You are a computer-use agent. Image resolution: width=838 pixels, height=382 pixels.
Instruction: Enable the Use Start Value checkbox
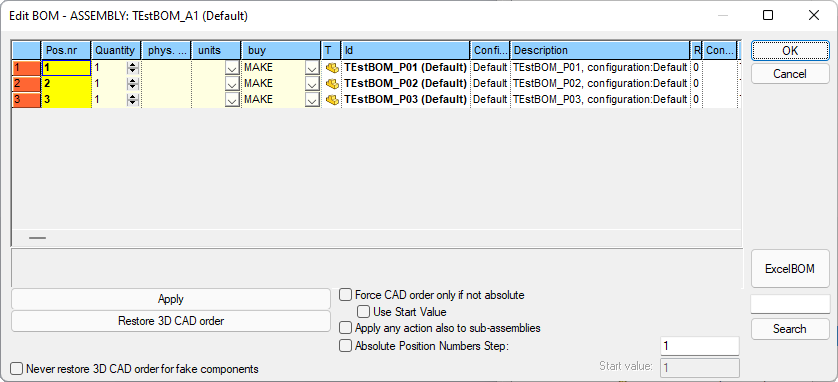(x=363, y=311)
